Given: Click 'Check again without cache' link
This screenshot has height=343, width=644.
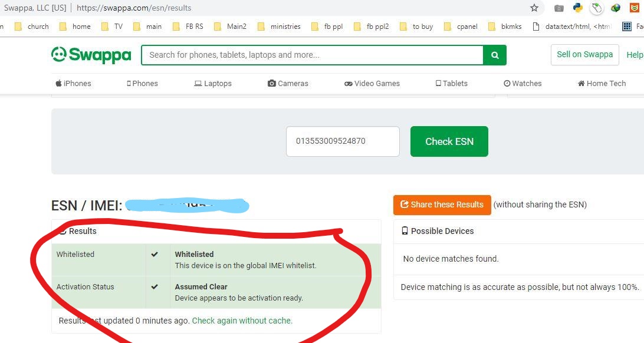Looking at the screenshot, I should pyautogui.click(x=242, y=321).
